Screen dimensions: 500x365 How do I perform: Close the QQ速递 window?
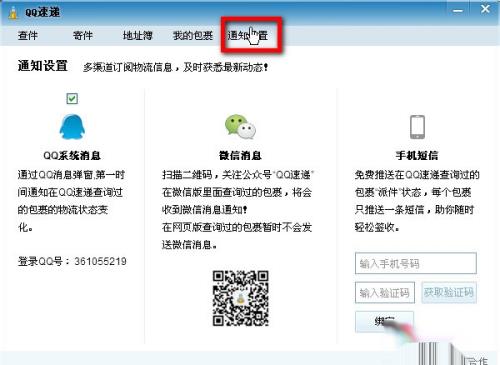click(x=485, y=9)
